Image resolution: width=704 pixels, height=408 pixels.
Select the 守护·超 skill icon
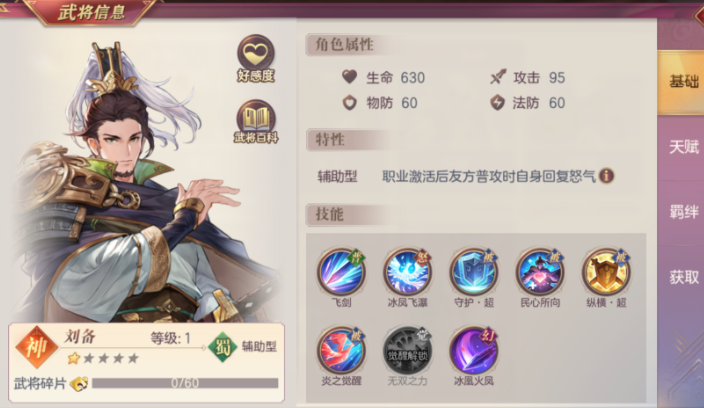click(474, 272)
